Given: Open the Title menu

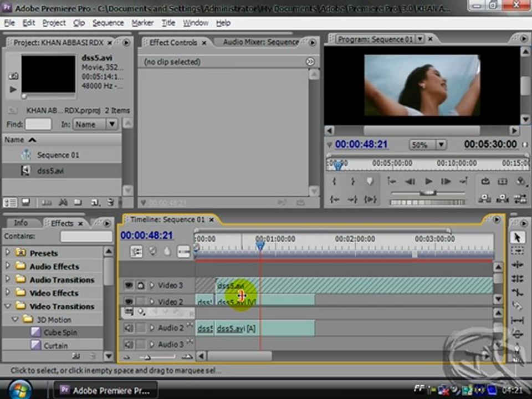Looking at the screenshot, I should [x=168, y=23].
